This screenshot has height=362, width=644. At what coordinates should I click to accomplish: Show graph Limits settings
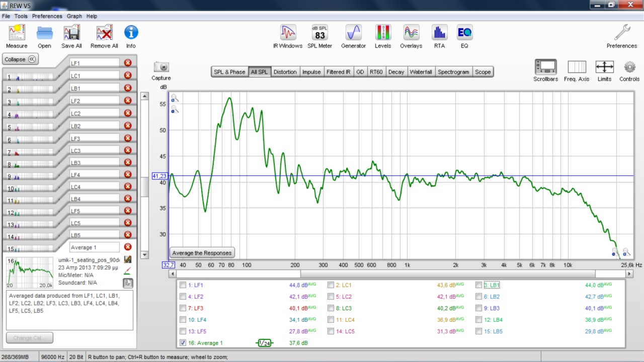point(604,67)
